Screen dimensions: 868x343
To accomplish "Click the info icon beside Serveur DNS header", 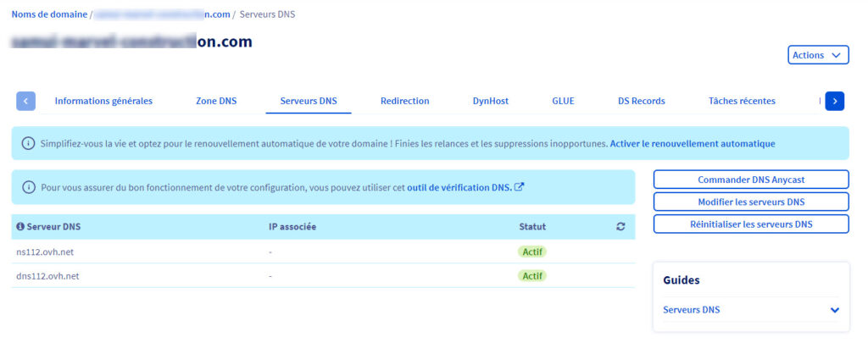I will [x=20, y=227].
